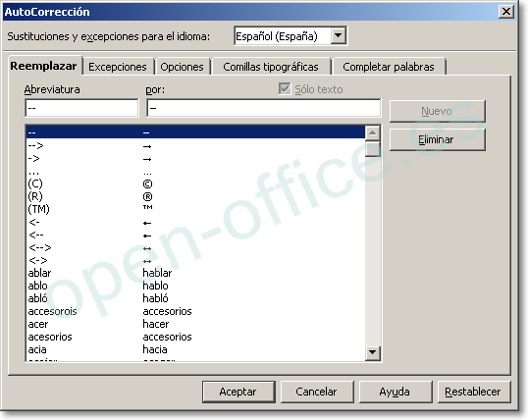This screenshot has height=420, width=528.
Task: Click the Abreviatura input field
Action: [x=81, y=108]
